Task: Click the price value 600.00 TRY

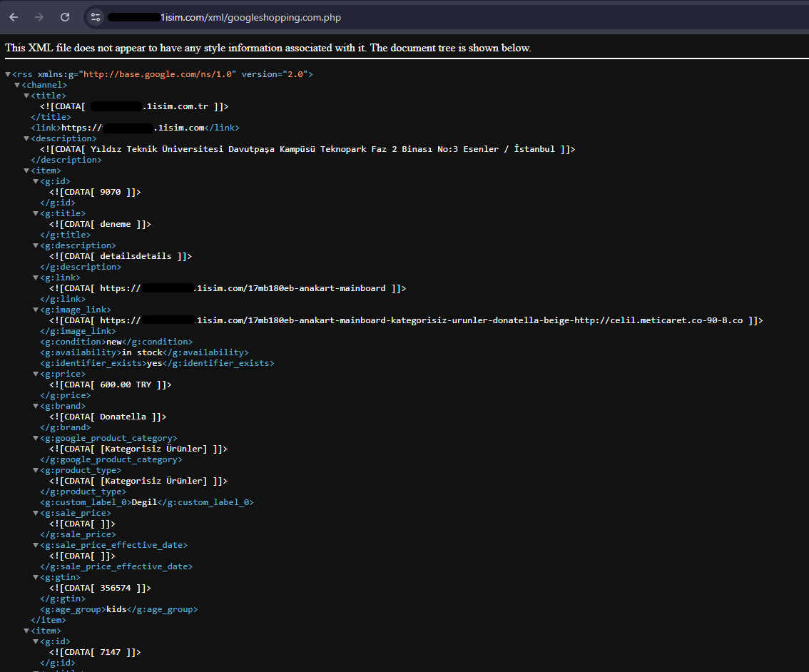Action: [126, 385]
